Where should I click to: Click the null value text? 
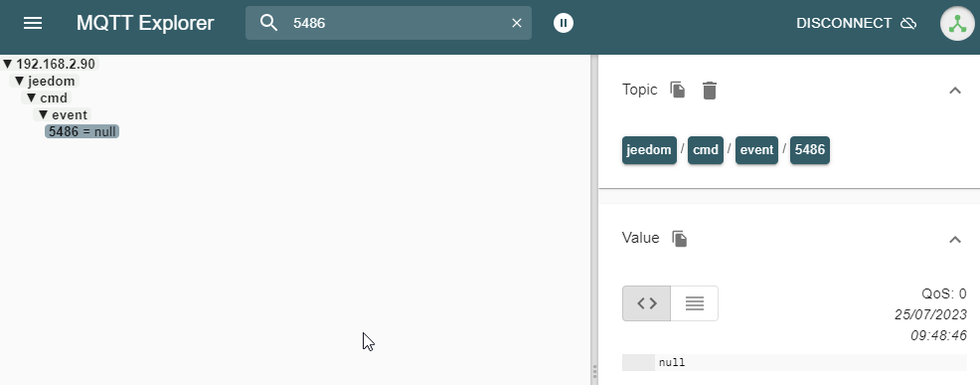tap(672, 362)
